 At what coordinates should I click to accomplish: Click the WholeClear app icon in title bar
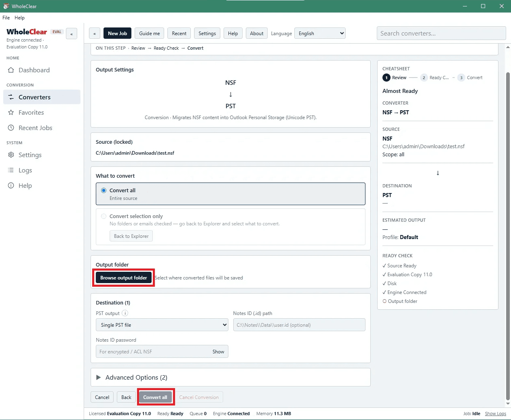pyautogui.click(x=6, y=6)
